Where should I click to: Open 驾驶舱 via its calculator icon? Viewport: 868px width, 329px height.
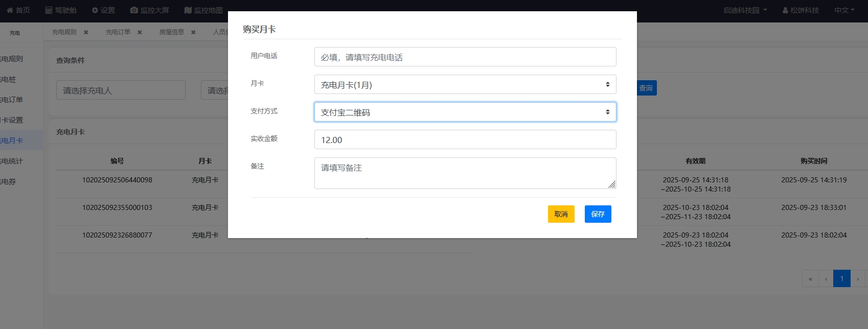(49, 10)
